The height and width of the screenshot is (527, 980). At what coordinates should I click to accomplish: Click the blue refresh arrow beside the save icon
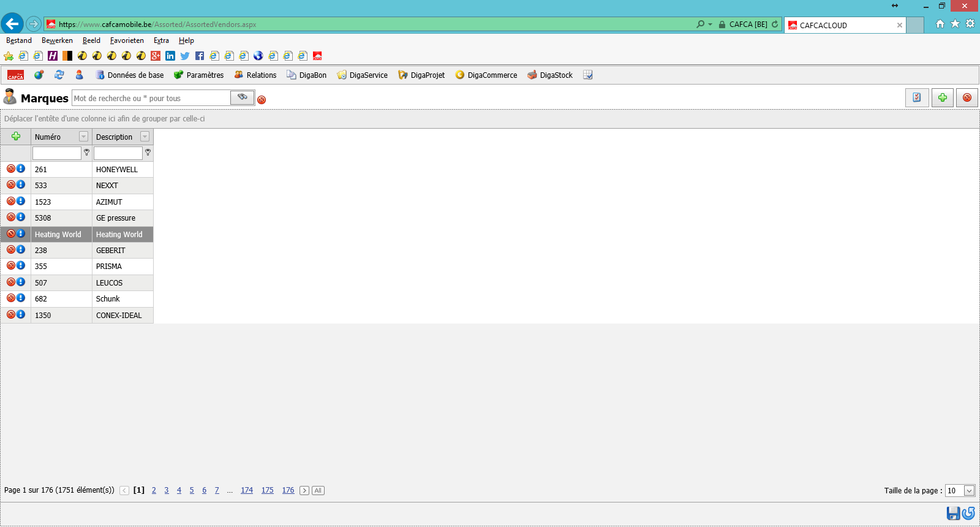point(968,514)
